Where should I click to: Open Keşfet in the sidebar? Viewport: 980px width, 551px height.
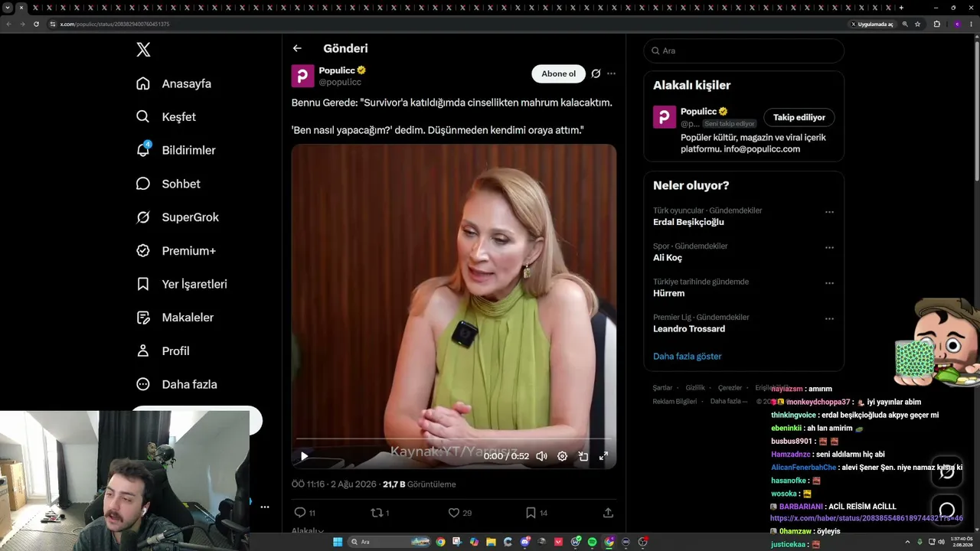click(166, 117)
